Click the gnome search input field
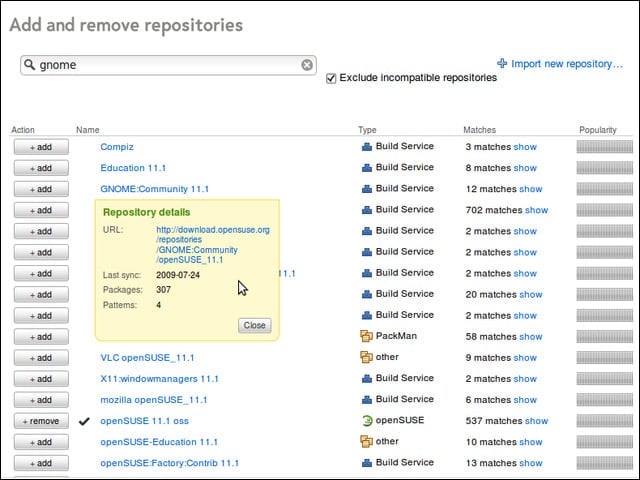The image size is (640, 480). pyautogui.click(x=168, y=65)
